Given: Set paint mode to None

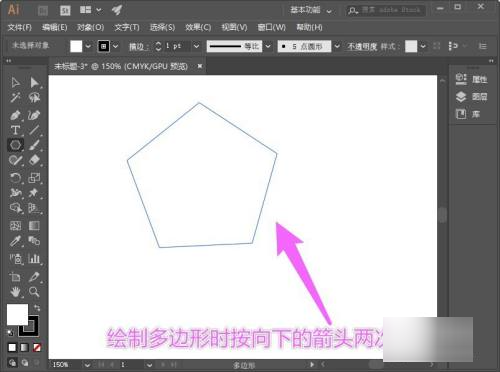Looking at the screenshot, I should point(37,348).
